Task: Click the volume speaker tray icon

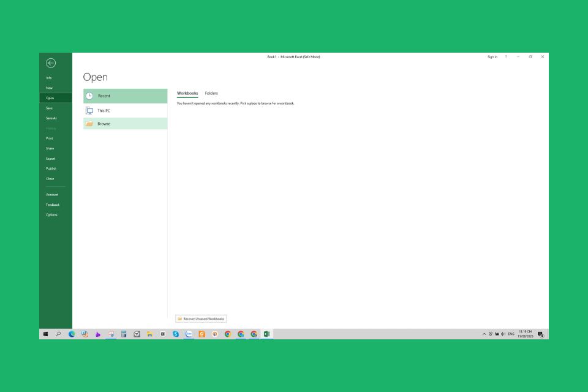Action: click(x=503, y=334)
